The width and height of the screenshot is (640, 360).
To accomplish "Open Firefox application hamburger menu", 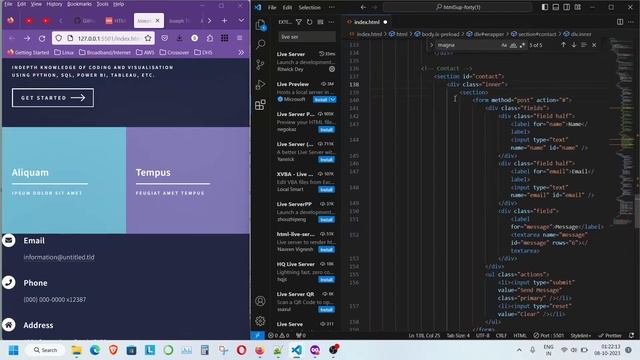I will (240, 38).
